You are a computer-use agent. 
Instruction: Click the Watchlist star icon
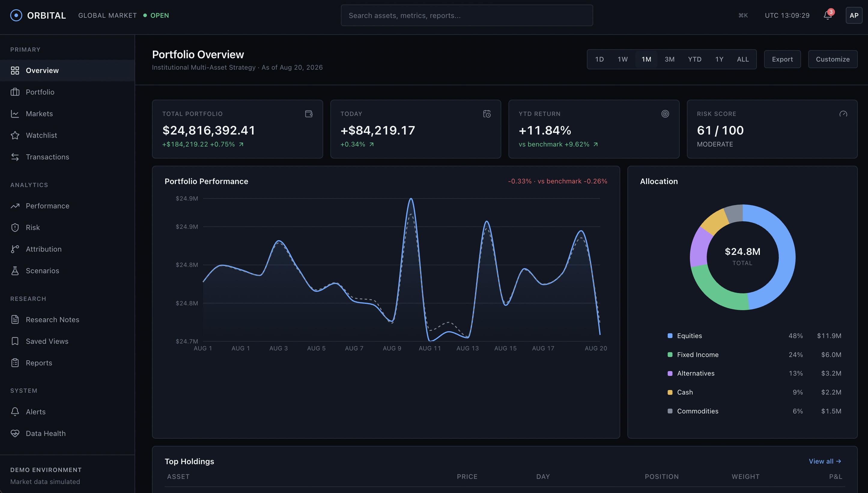(x=15, y=135)
